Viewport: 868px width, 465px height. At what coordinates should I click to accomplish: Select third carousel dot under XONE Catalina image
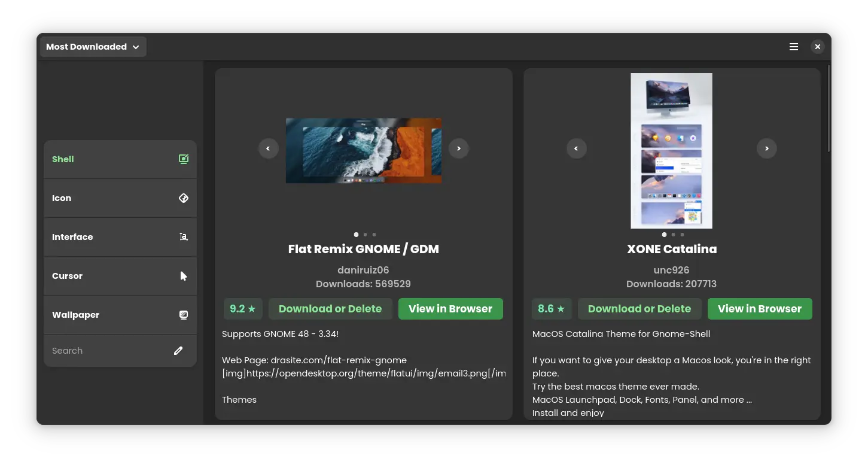(x=683, y=235)
